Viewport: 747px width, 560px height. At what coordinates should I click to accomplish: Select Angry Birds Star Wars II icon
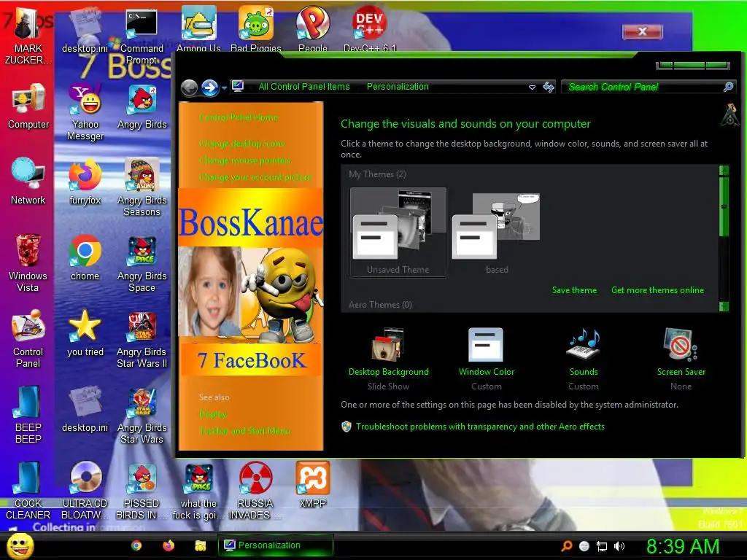pyautogui.click(x=142, y=339)
